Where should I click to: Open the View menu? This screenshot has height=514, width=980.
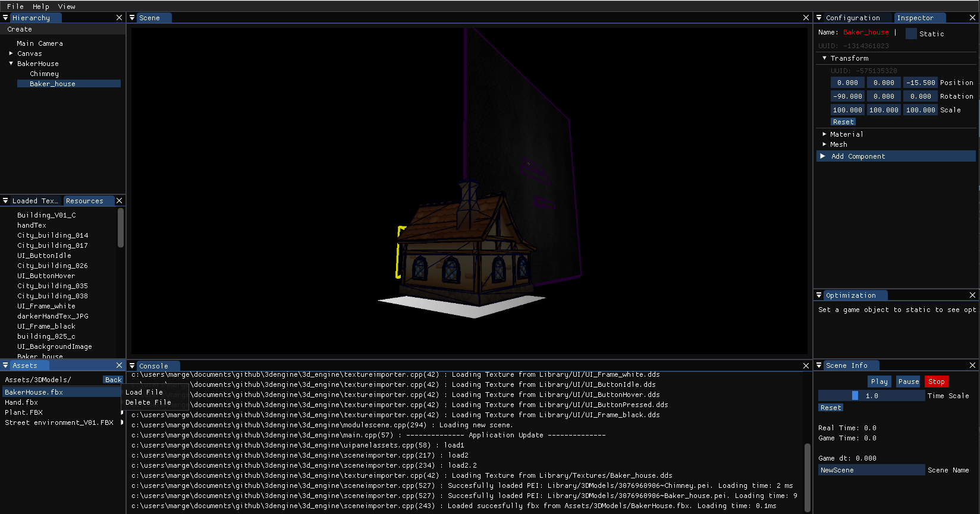[x=67, y=7]
